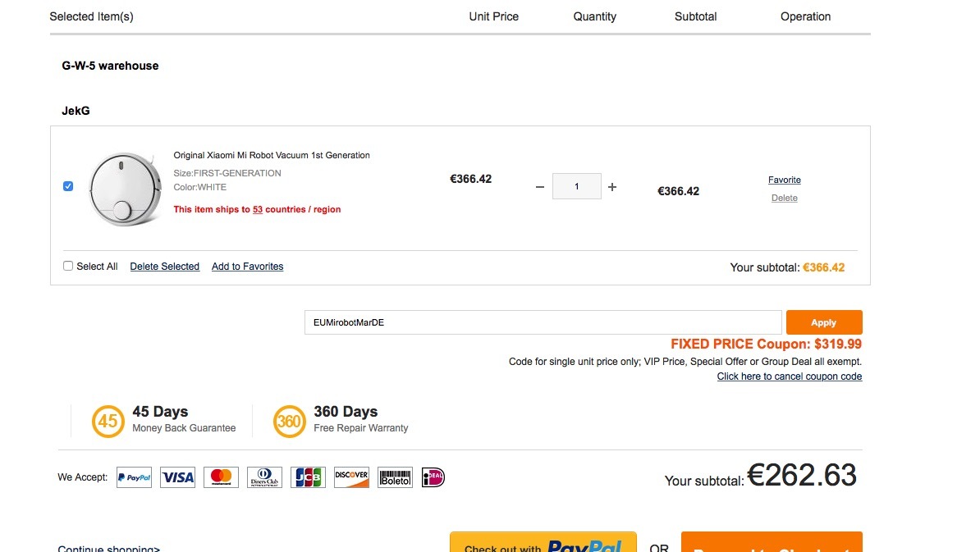
Task: Click the 360 Days warranty badge
Action: (x=290, y=422)
